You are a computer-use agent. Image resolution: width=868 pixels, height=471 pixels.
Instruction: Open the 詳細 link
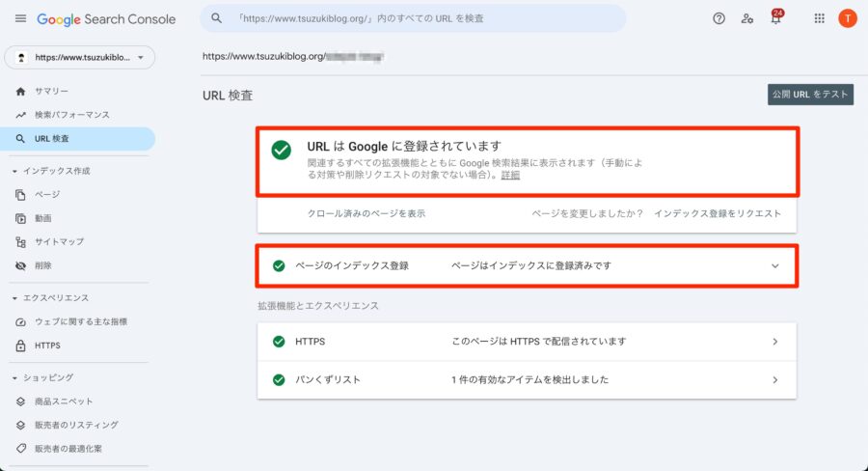click(510, 175)
